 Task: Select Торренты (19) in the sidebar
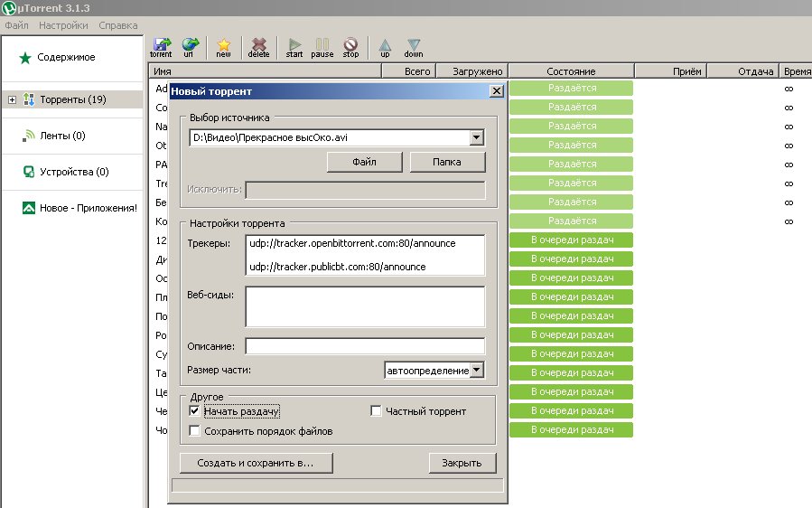73,99
